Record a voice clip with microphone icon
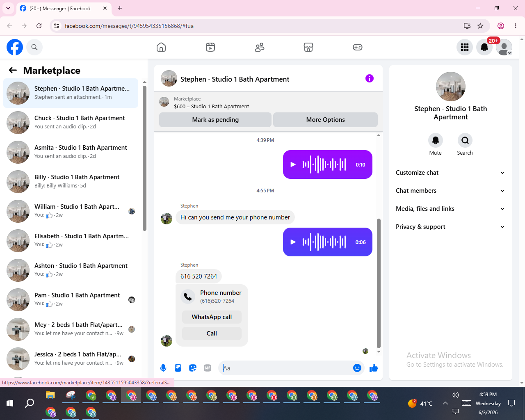This screenshot has width=525, height=420. (163, 368)
